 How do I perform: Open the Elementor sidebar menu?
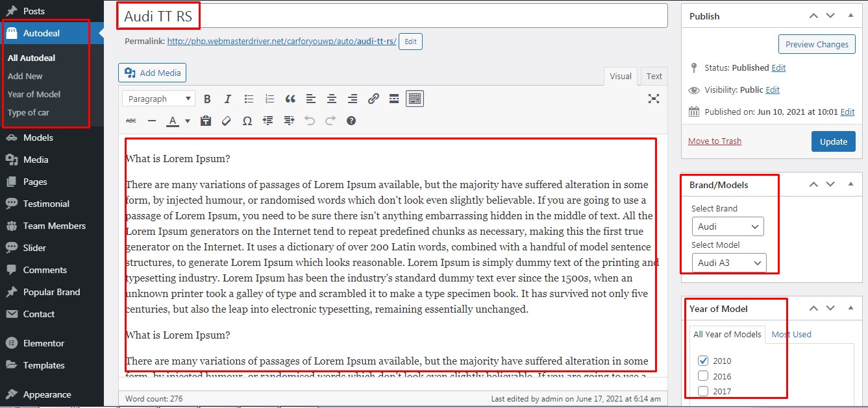click(x=52, y=343)
